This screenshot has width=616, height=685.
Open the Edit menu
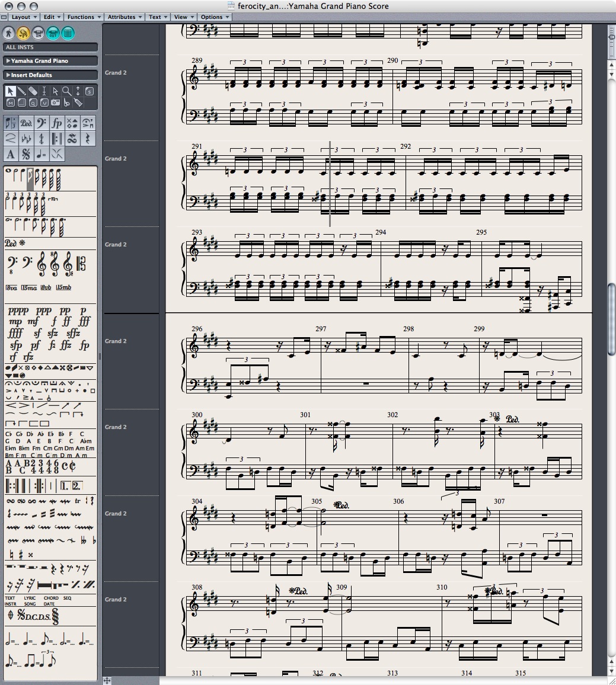[x=52, y=17]
